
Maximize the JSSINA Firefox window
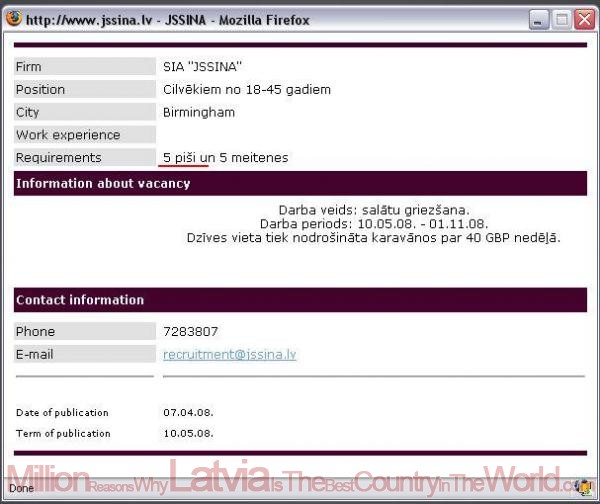[560, 19]
